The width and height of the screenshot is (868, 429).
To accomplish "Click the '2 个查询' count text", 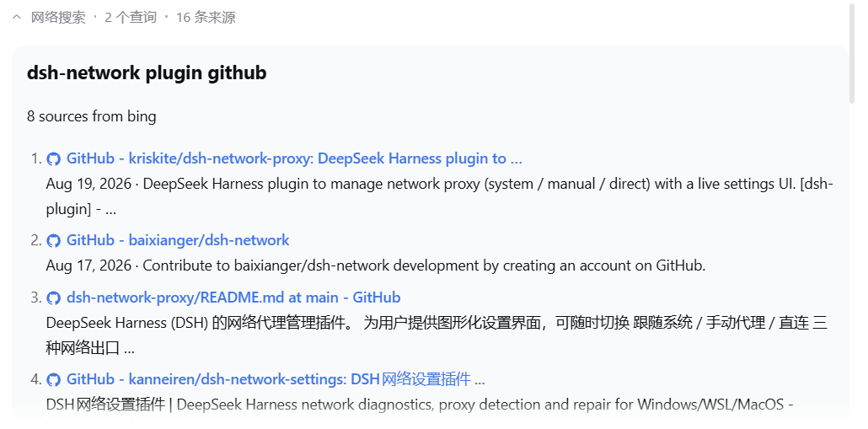I will [131, 17].
